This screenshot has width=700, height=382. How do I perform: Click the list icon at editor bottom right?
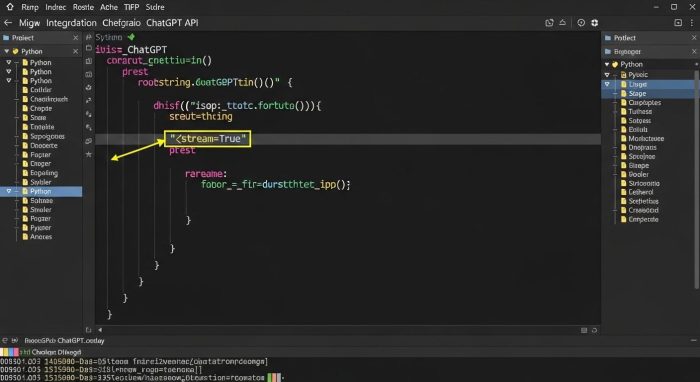click(x=584, y=330)
